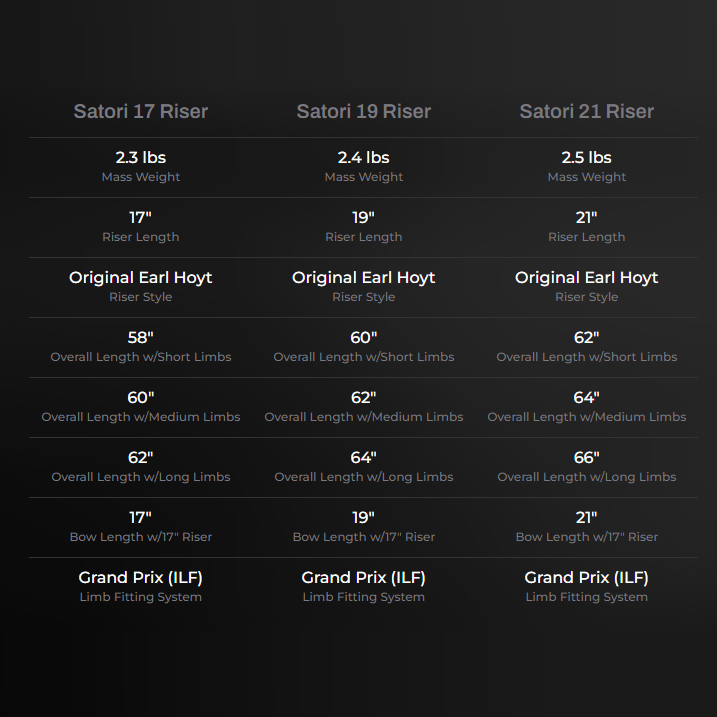Click 62" Overall Length w/Long Limbs
Screen dimensions: 717x717
coord(141,457)
